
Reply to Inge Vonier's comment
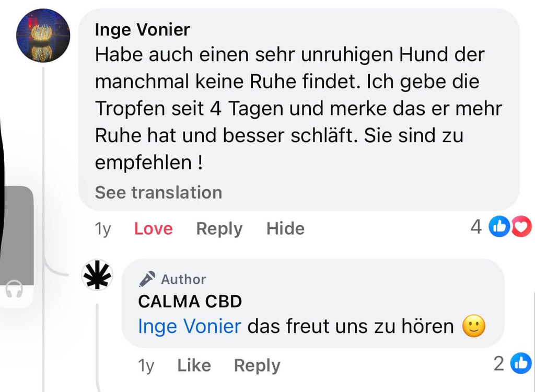[x=219, y=228]
